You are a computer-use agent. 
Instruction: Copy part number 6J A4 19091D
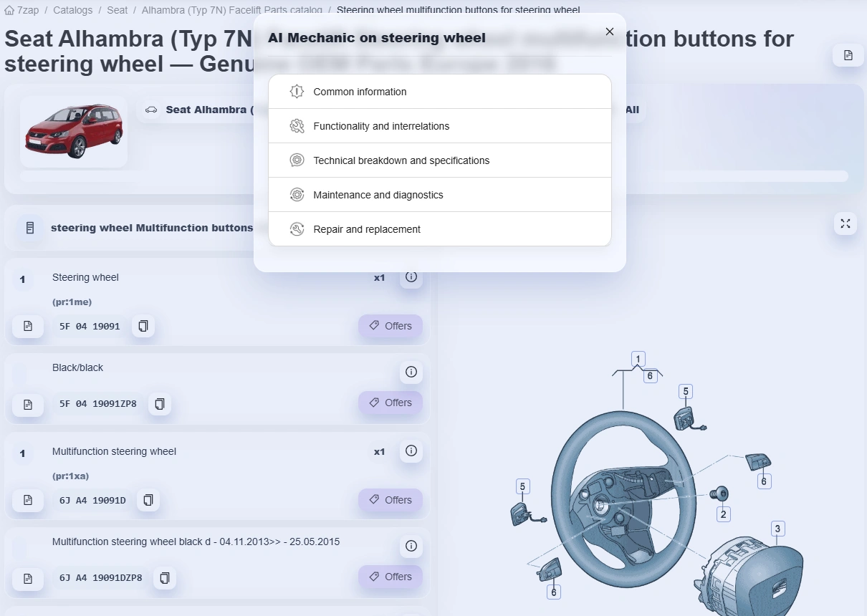[148, 500]
